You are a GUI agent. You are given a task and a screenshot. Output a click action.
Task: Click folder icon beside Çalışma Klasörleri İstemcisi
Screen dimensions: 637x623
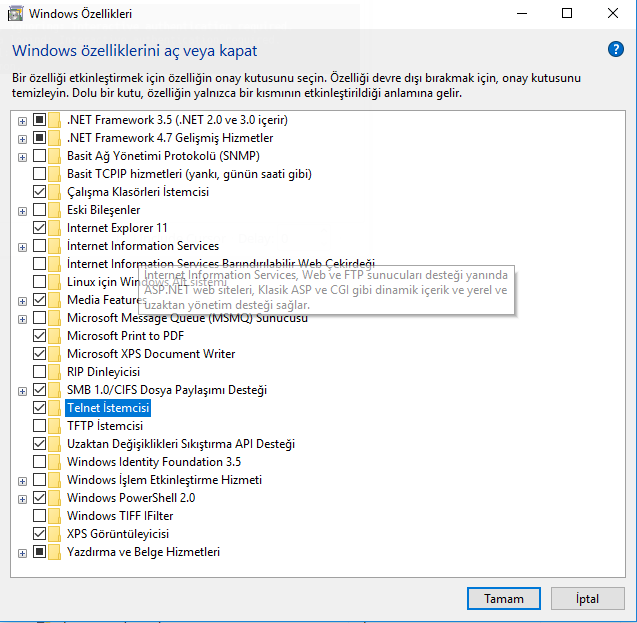(x=54, y=192)
